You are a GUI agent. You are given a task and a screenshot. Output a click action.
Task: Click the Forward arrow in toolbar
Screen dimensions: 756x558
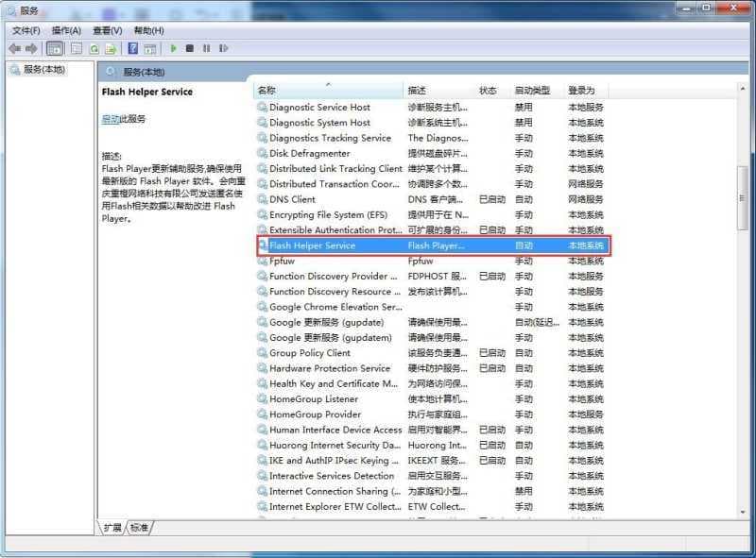[x=32, y=48]
